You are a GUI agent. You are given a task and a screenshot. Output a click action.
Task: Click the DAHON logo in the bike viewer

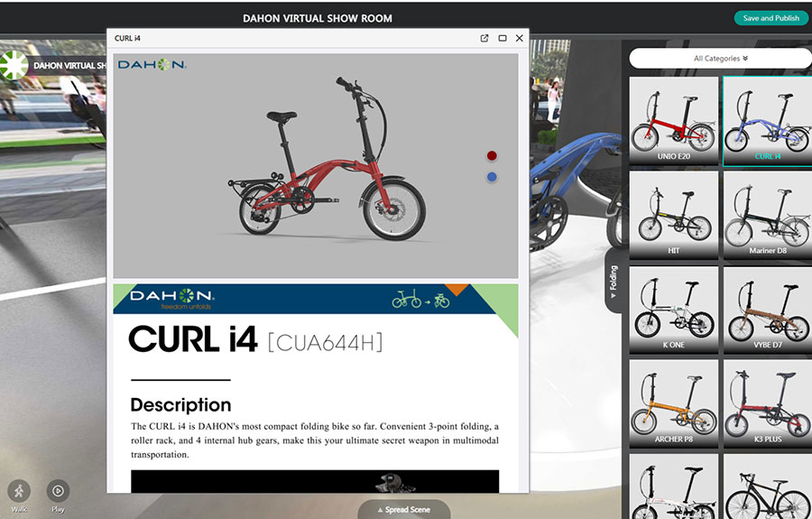coord(152,65)
